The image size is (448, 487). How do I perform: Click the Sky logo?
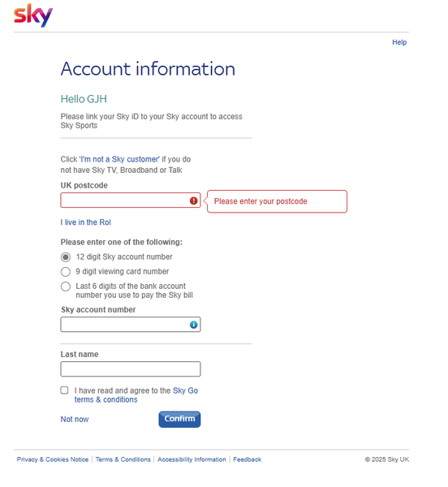tap(33, 15)
